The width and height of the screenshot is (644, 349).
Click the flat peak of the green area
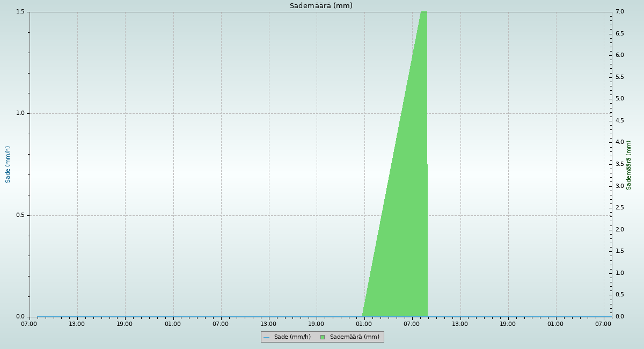[423, 13]
